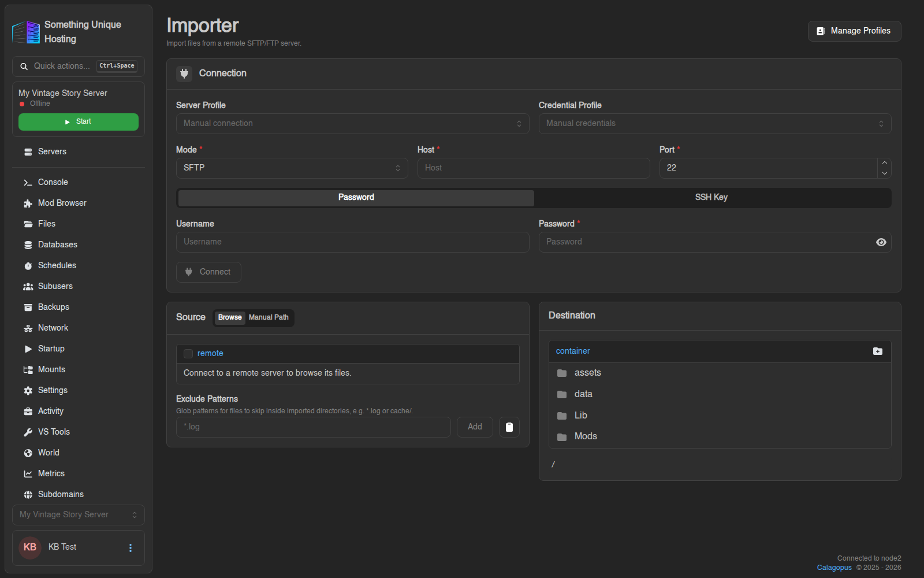This screenshot has height=578, width=924.
Task: Open VS Tools wrench icon
Action: click(28, 432)
